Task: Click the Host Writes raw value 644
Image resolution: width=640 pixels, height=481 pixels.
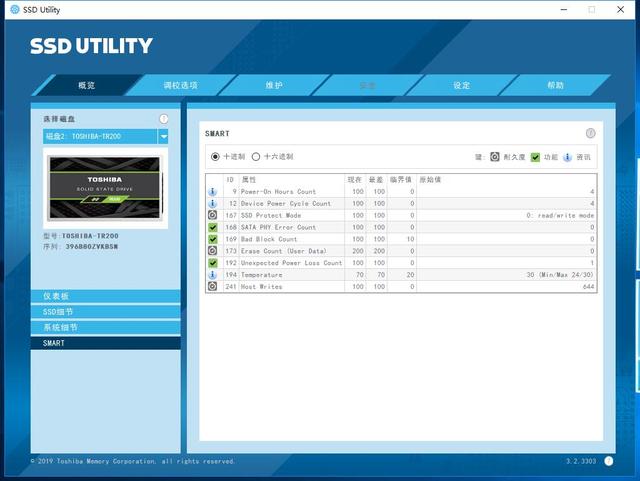Action: 589,287
